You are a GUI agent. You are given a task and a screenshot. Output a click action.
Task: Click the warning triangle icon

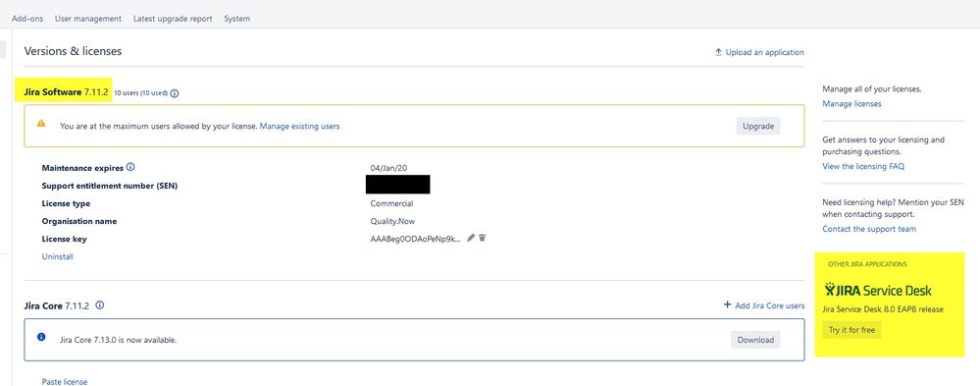click(41, 124)
